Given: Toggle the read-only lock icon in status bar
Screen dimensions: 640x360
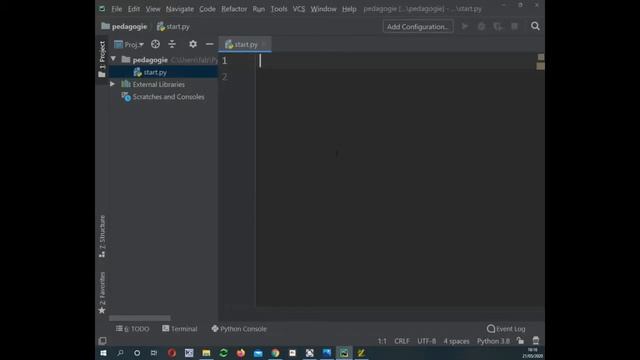Looking at the screenshot, I should (520, 340).
